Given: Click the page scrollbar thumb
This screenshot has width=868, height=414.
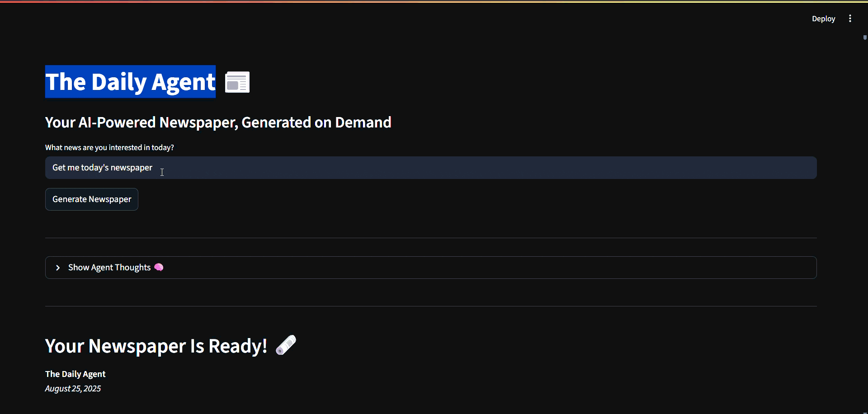Looking at the screenshot, I should pos(865,38).
